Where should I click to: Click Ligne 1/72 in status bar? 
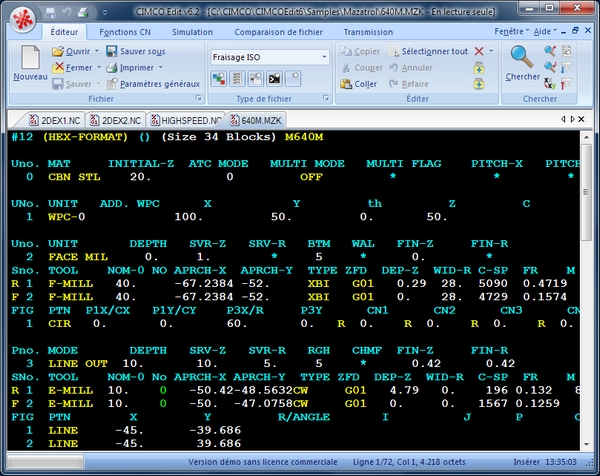pos(372,462)
